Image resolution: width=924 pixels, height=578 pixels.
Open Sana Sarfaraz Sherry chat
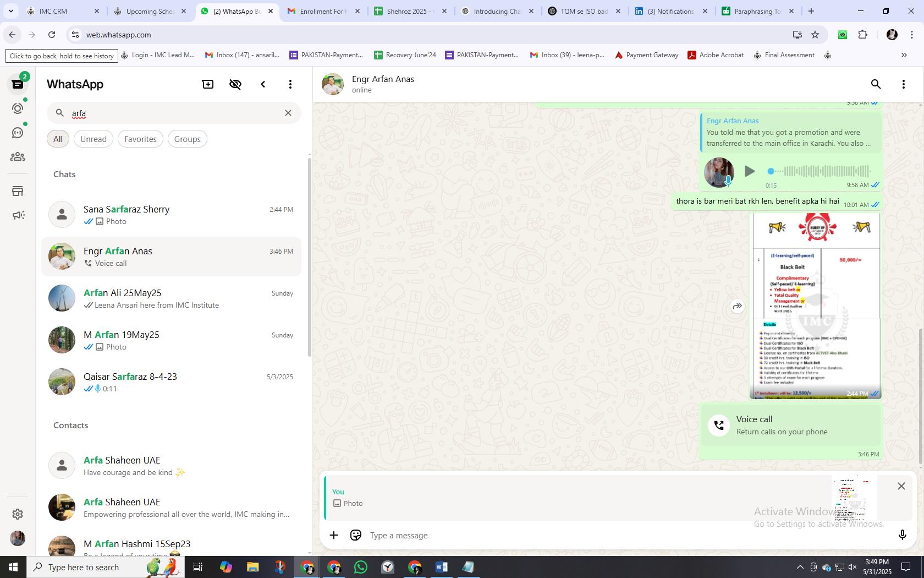point(171,215)
